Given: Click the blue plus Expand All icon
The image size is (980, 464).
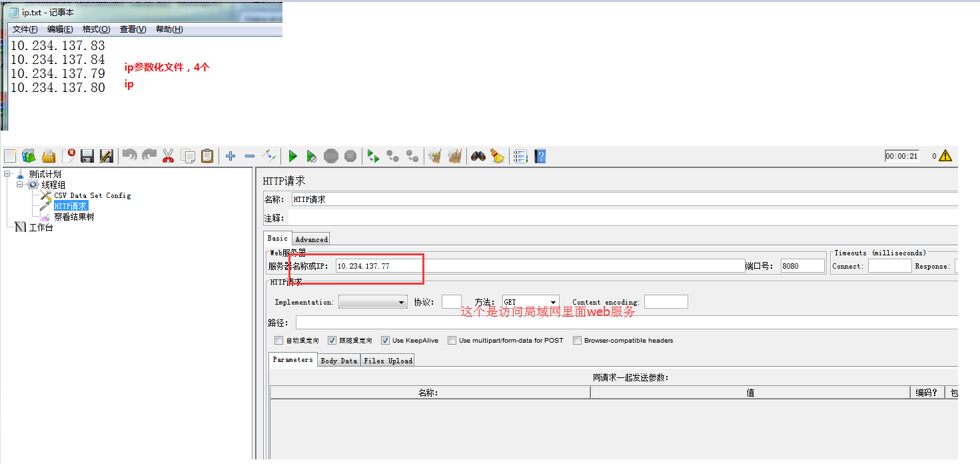Looking at the screenshot, I should (x=231, y=156).
